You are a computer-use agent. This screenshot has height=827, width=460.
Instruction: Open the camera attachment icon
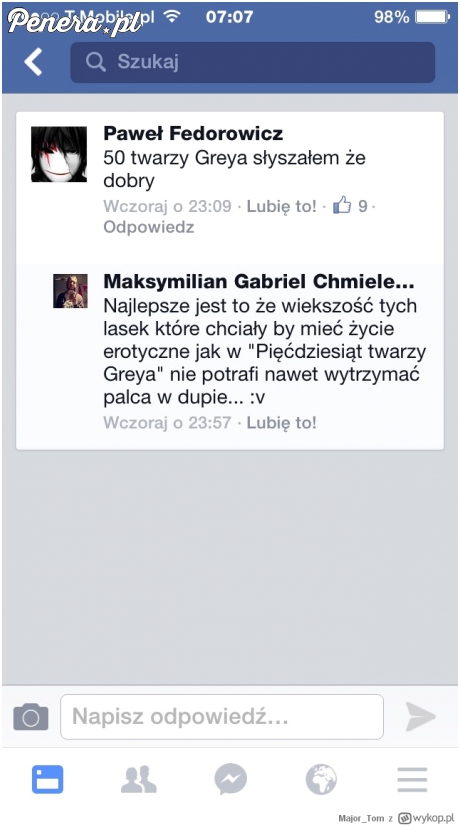point(31,717)
